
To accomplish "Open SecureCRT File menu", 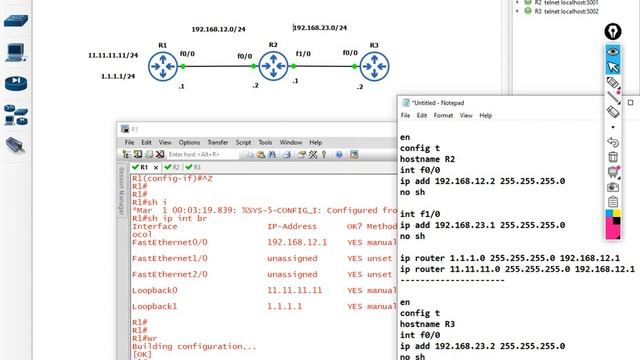I will (x=129, y=142).
